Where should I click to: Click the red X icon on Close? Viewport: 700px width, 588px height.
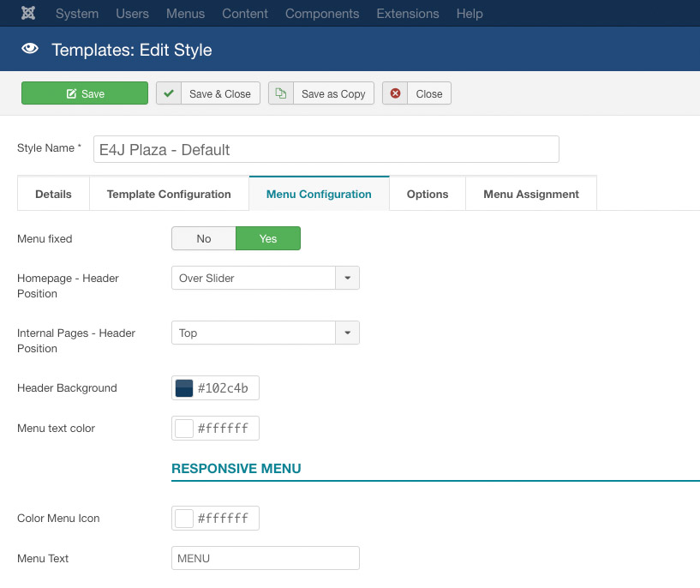395,93
